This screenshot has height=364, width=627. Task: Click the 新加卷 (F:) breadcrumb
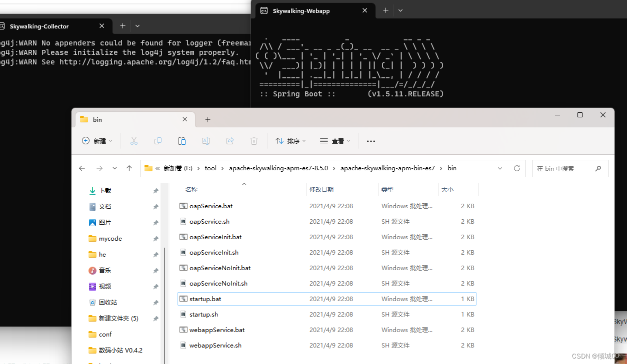[177, 168]
